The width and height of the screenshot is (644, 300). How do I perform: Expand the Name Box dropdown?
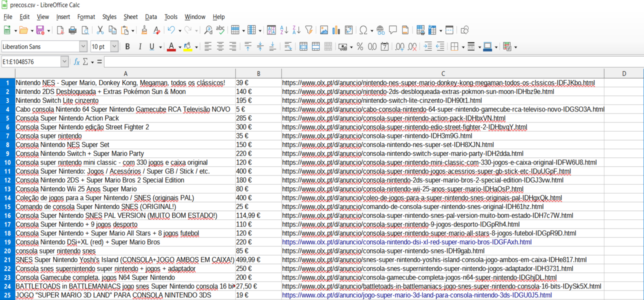[x=64, y=62]
